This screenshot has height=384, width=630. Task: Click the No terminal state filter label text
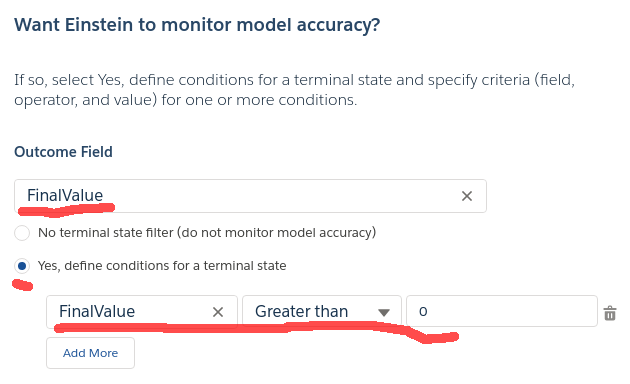tap(207, 233)
